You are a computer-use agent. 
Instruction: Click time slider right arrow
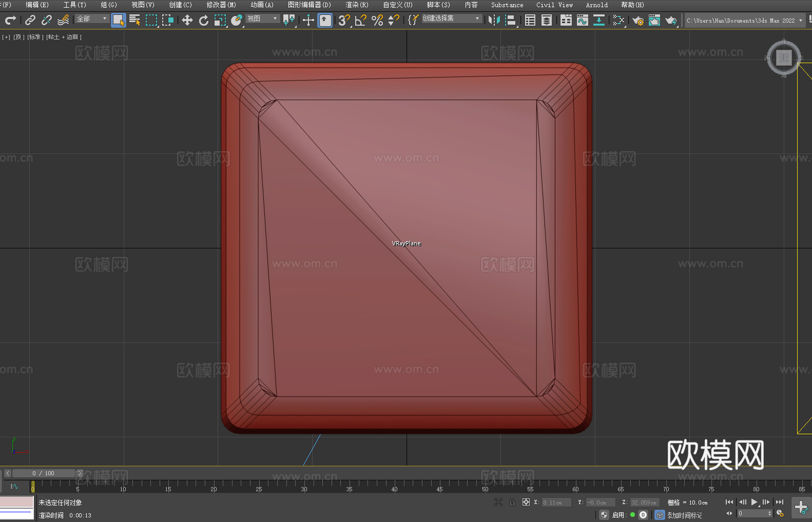[x=80, y=473]
